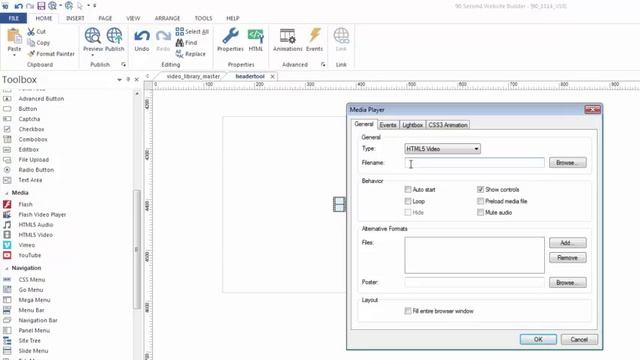Expand Advanced group dialog launcher

[x=323, y=64]
